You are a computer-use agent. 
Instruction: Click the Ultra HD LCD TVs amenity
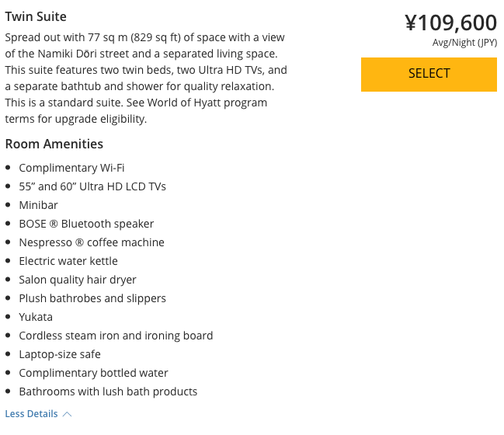tap(92, 186)
